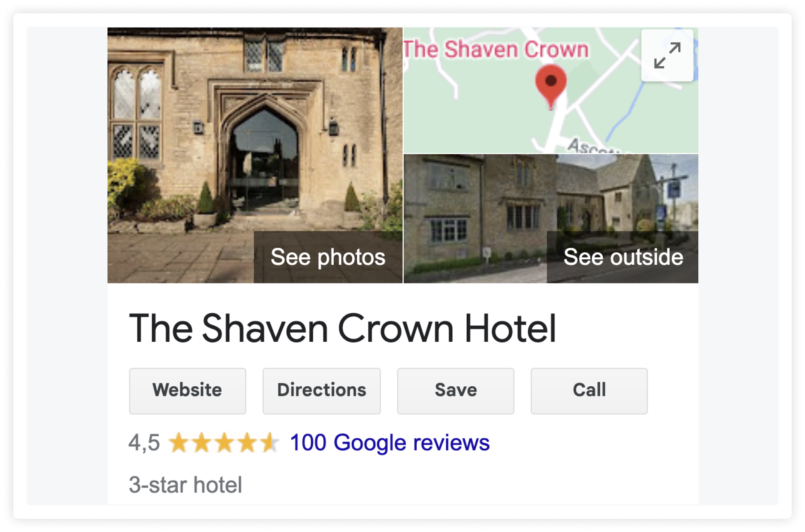Click the first gold rating star

pyautogui.click(x=179, y=443)
